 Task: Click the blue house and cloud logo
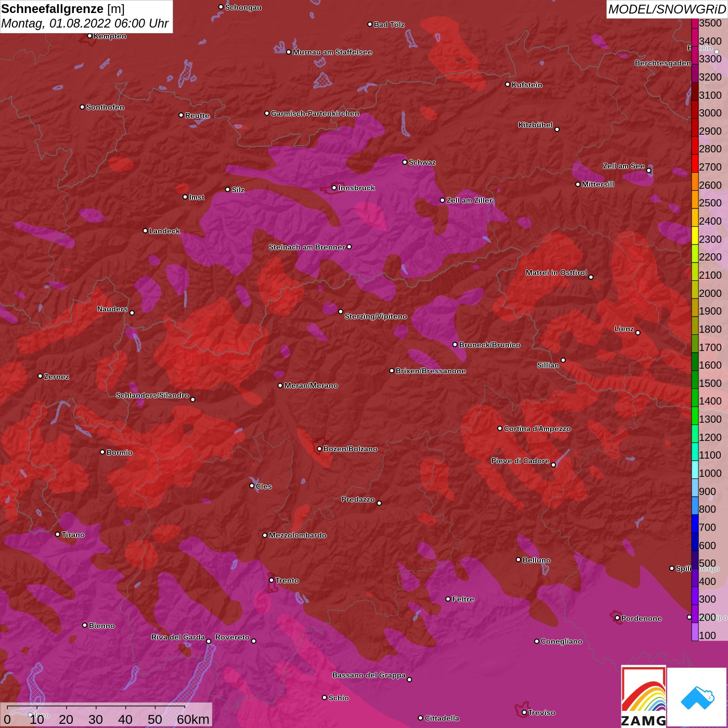[x=697, y=697]
